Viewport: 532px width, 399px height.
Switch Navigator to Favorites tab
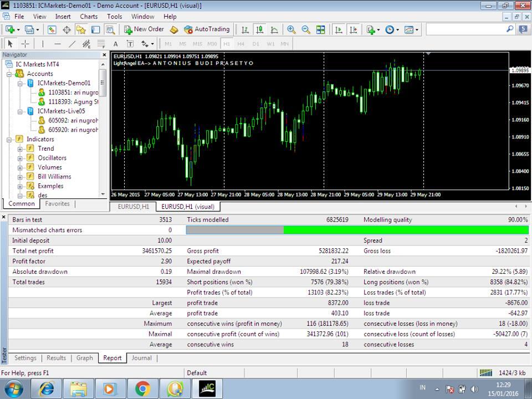[57, 203]
